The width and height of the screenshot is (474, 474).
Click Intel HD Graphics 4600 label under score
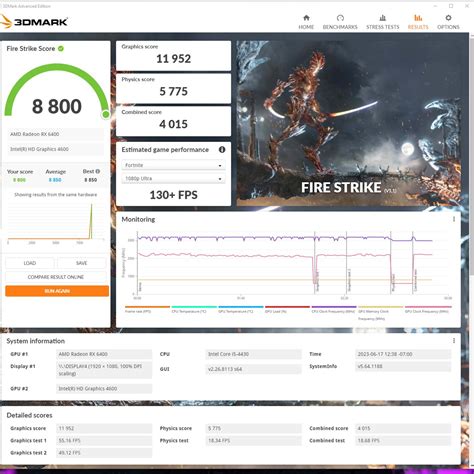55,149
